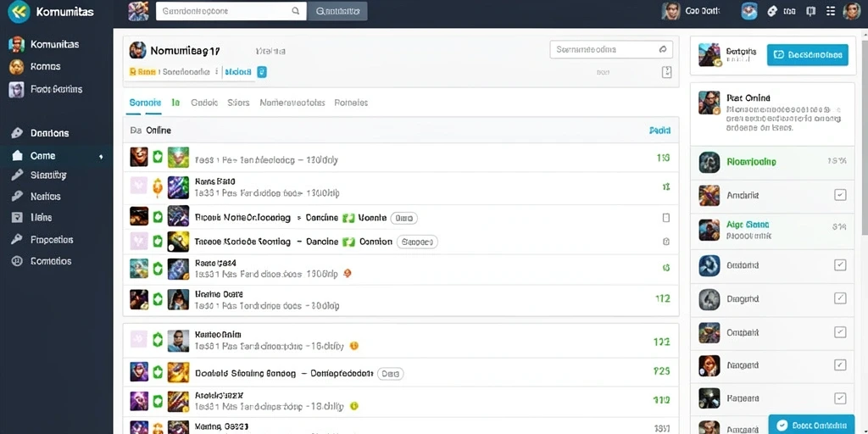Toggle the Nangard checkbox

tap(840, 365)
